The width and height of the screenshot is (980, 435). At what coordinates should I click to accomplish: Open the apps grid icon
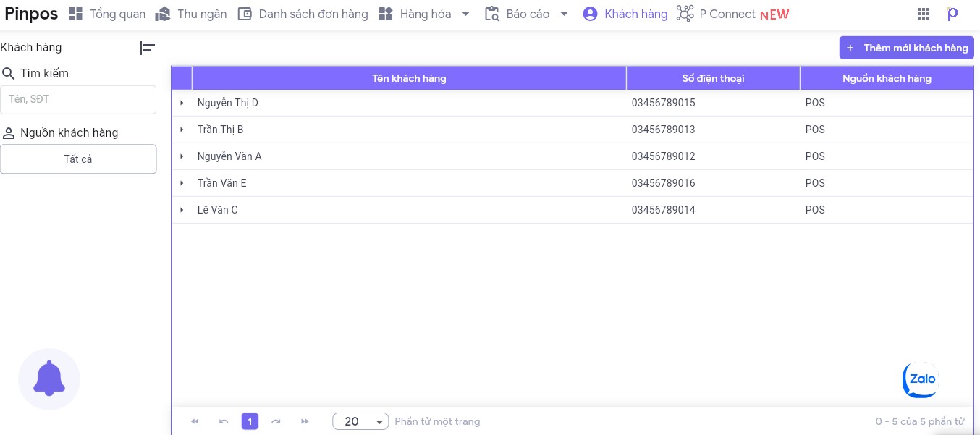(923, 14)
